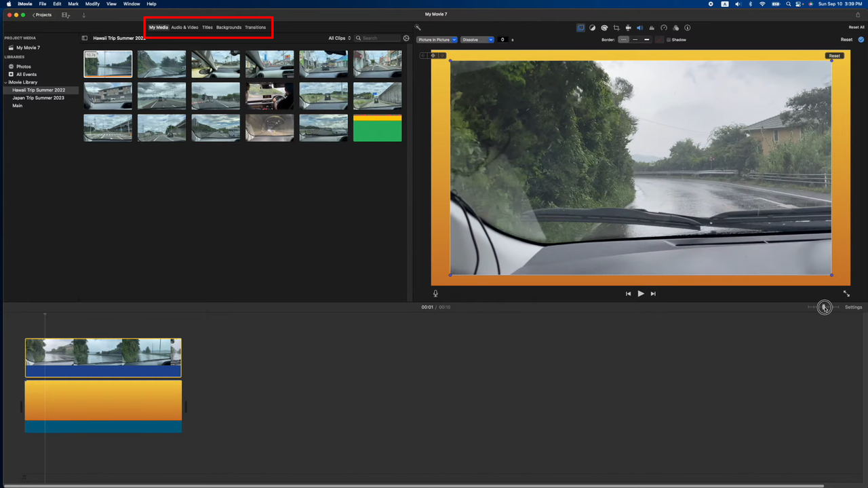868x488 pixels.
Task: Click the Share export icon
Action: [858, 14]
